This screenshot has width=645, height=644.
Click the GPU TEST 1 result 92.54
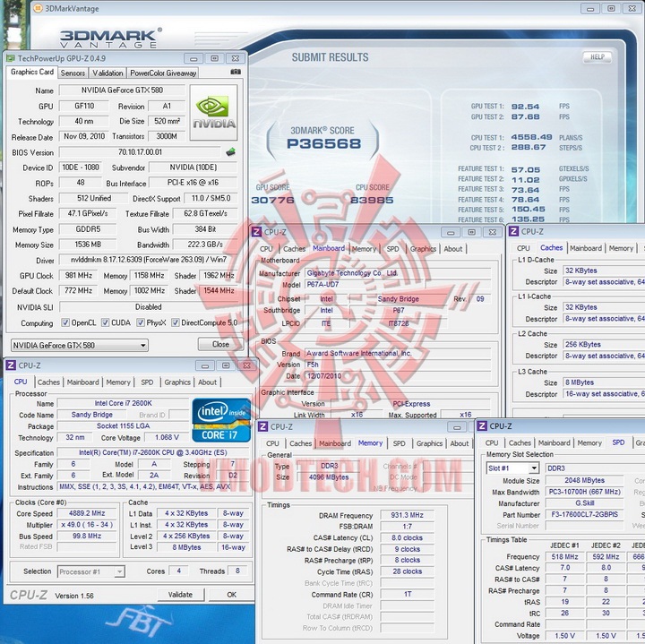[525, 107]
